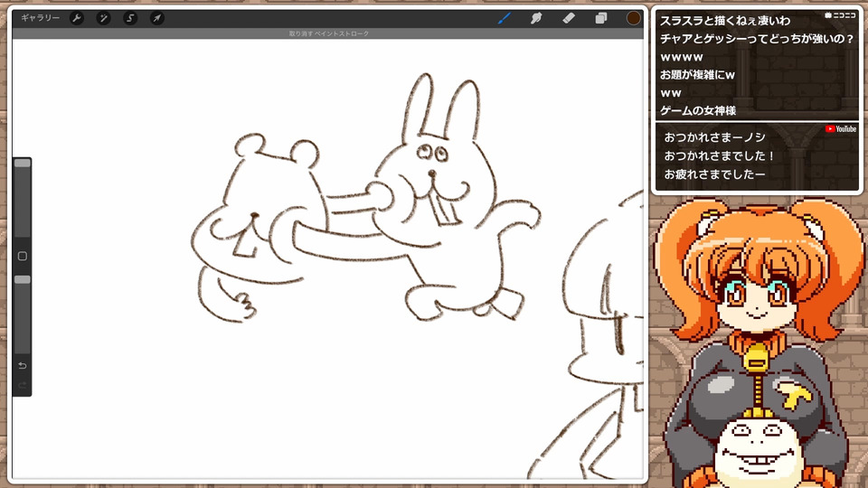The height and width of the screenshot is (488, 868).
Task: Open the brown color swatch
Action: [x=633, y=18]
